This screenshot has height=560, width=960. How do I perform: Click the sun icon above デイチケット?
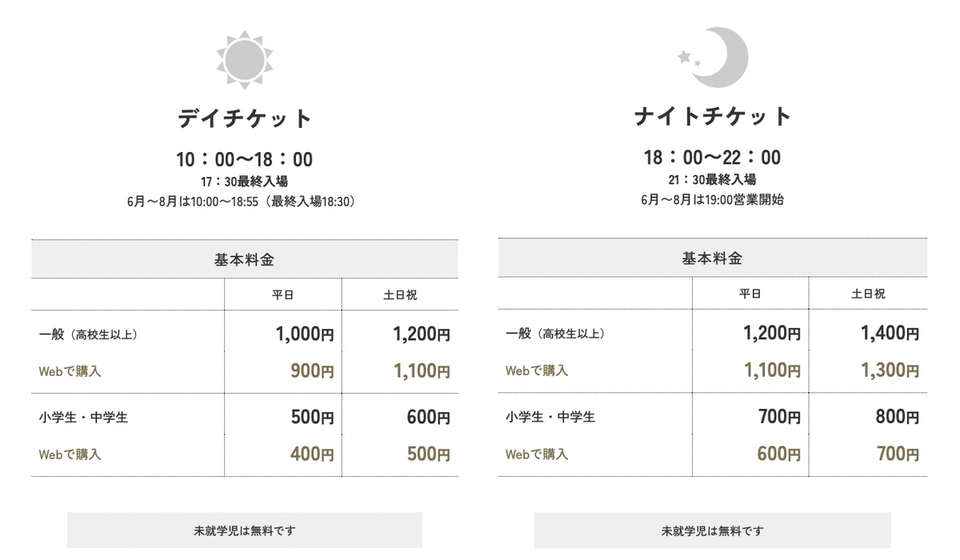(244, 58)
